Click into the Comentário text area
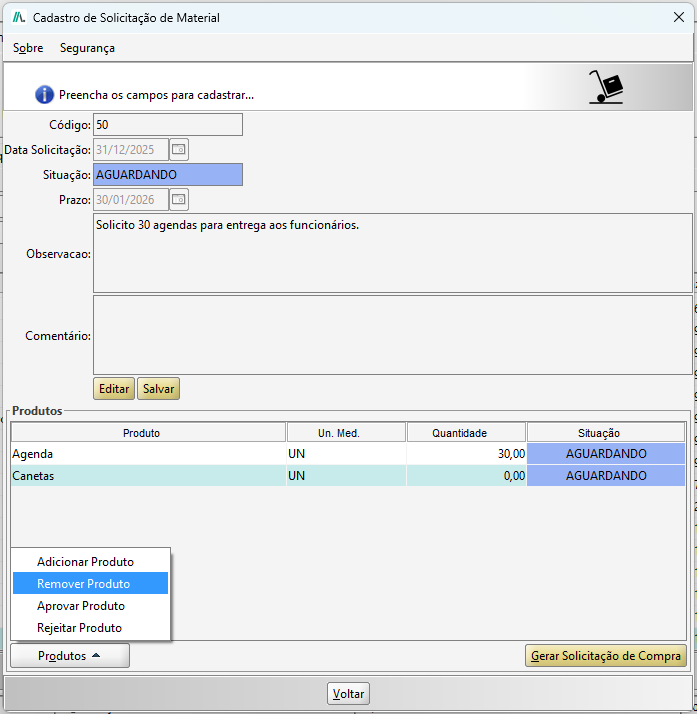 (393, 335)
